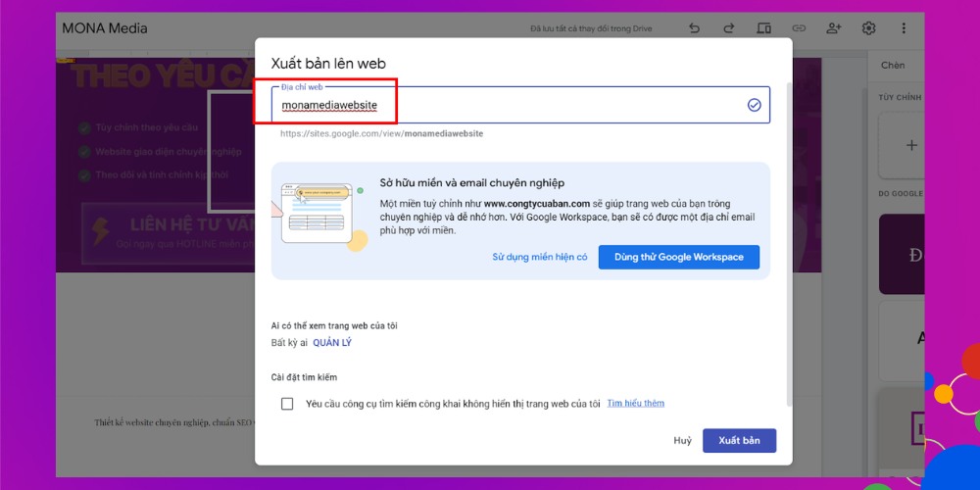This screenshot has height=490, width=980.
Task: Click the MONA Media site title
Action: pyautogui.click(x=105, y=28)
